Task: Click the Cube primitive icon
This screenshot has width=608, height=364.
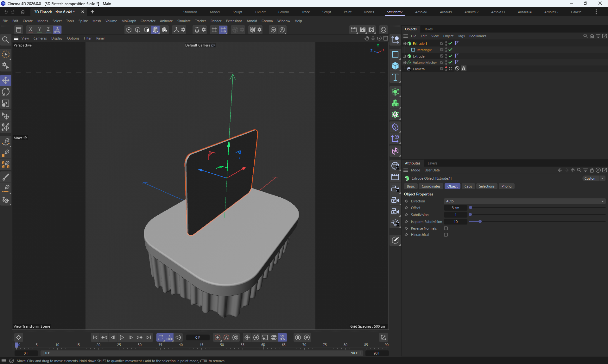Action: tap(395, 66)
